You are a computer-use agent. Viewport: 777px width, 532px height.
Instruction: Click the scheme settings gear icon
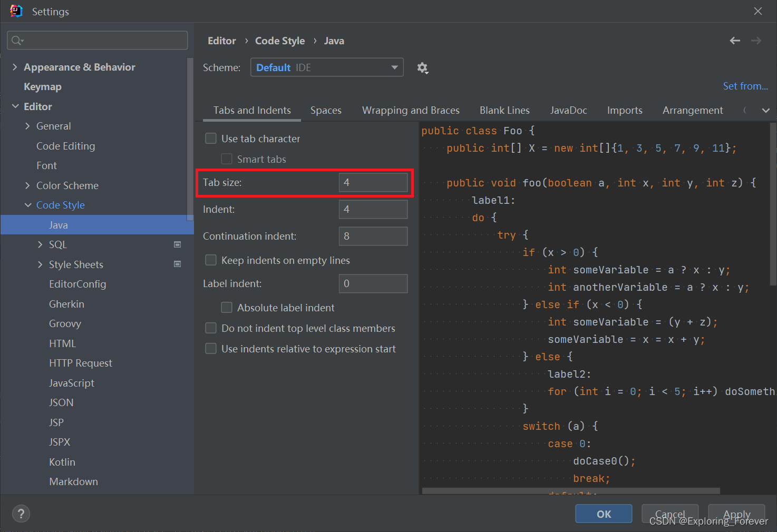pos(423,68)
